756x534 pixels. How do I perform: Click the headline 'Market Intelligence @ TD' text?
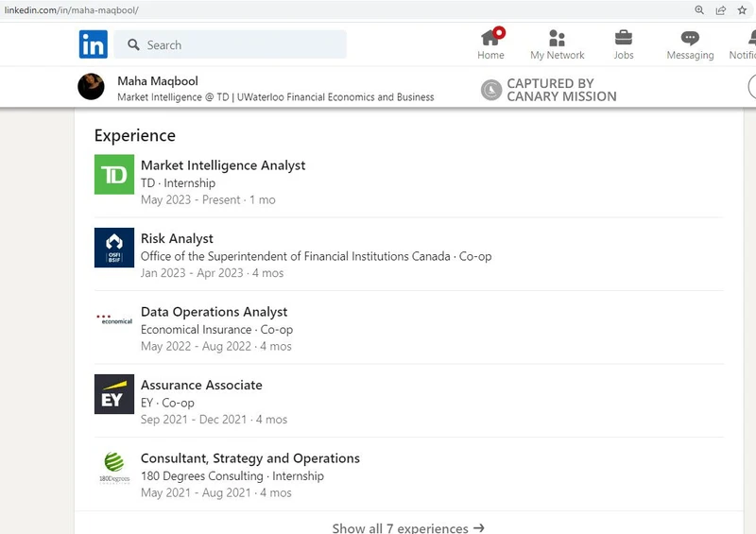pyautogui.click(x=173, y=97)
